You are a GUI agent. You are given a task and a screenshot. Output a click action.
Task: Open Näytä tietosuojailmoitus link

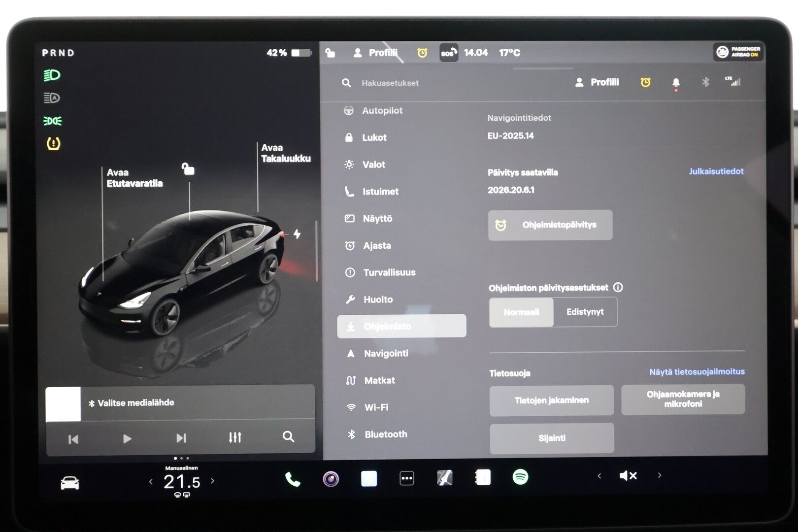coord(697,372)
